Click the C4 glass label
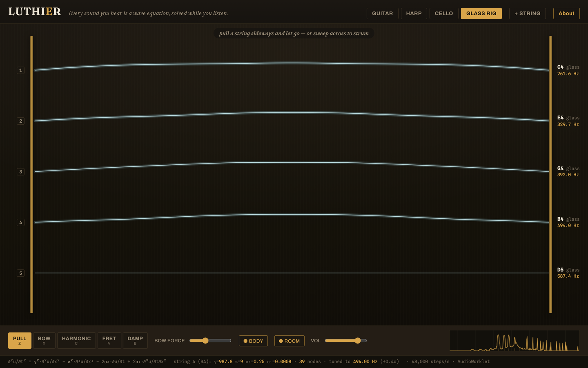588x368 pixels. (x=568, y=67)
